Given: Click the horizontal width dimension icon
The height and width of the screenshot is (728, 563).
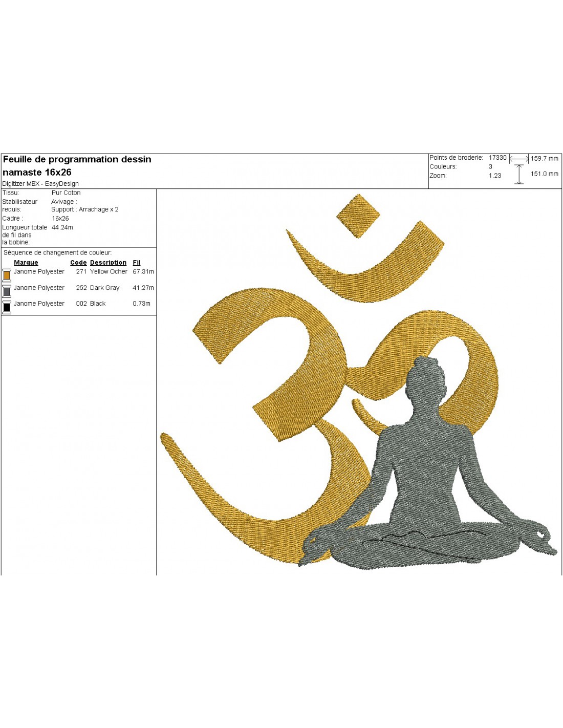Looking at the screenshot, I should coord(519,159).
